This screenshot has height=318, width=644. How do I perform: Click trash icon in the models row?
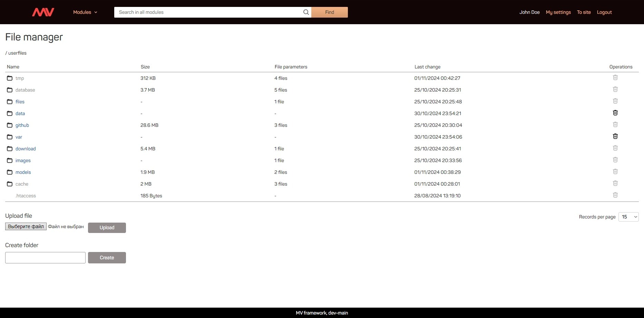615,172
